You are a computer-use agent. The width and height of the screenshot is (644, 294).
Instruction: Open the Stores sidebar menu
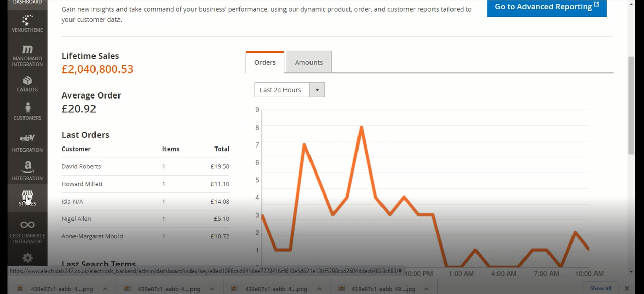click(x=28, y=198)
